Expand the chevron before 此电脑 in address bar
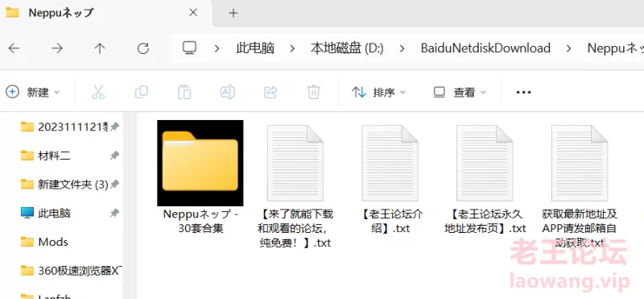This screenshot has height=299, width=644. pos(217,48)
